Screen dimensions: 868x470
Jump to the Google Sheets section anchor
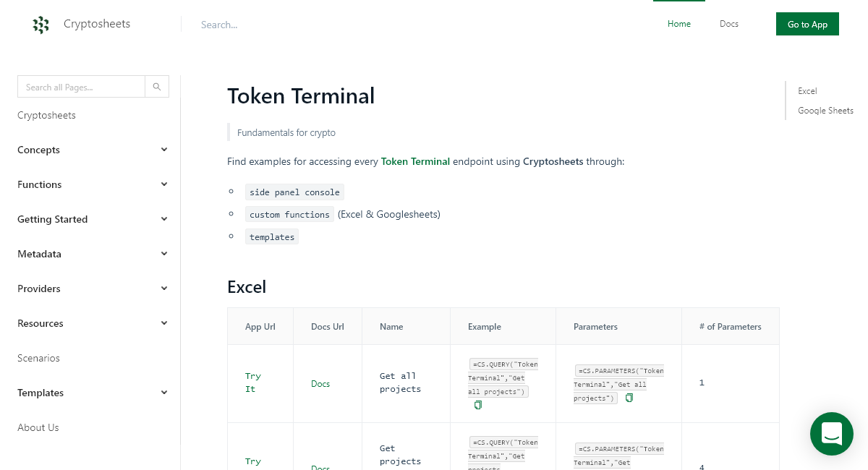[825, 110]
